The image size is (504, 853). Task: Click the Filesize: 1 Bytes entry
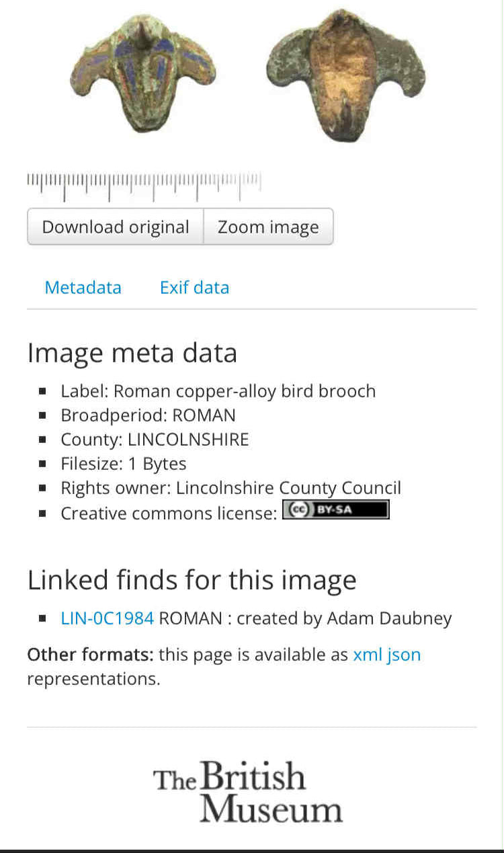124,464
